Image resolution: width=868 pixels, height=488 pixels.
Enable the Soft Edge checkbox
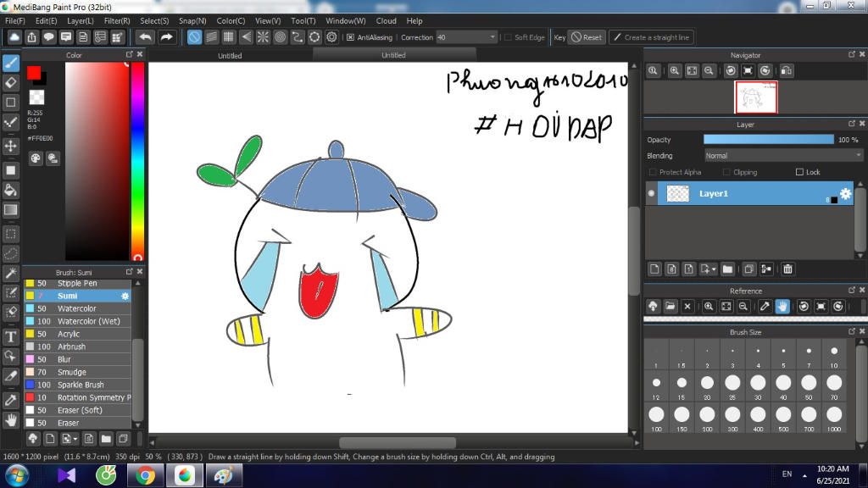(x=508, y=37)
